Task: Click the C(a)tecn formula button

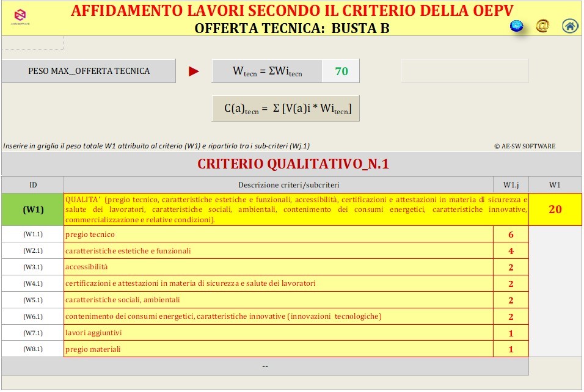Action: [x=285, y=109]
